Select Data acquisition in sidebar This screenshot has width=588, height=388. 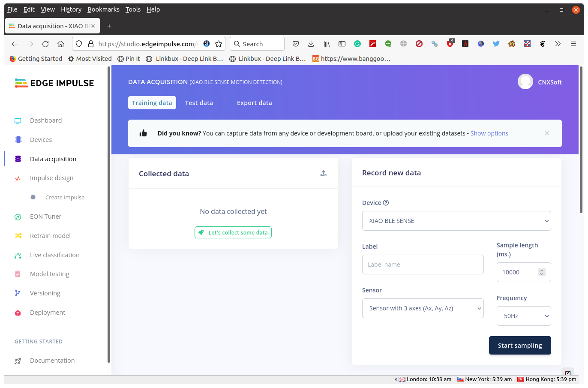pos(53,159)
